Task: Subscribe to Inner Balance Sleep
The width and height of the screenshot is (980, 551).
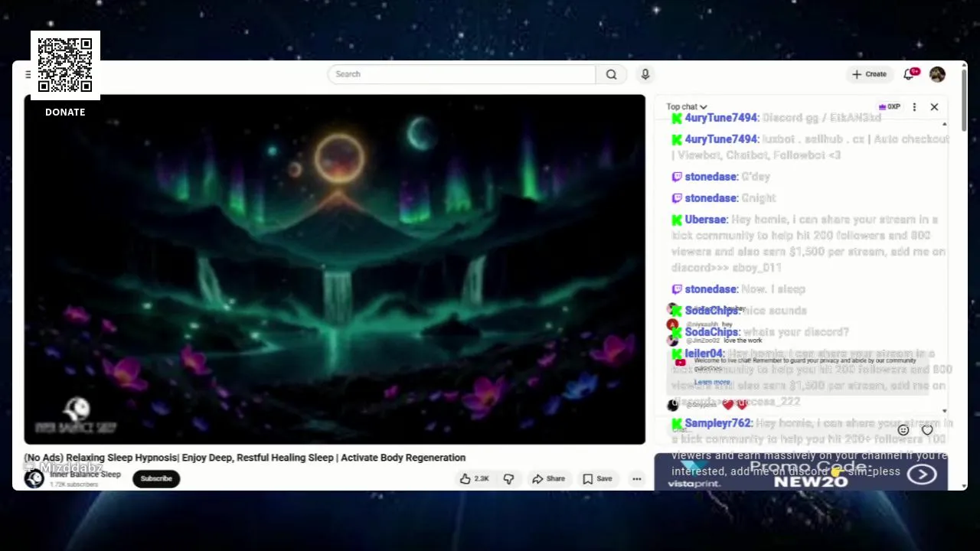Action: coord(156,479)
